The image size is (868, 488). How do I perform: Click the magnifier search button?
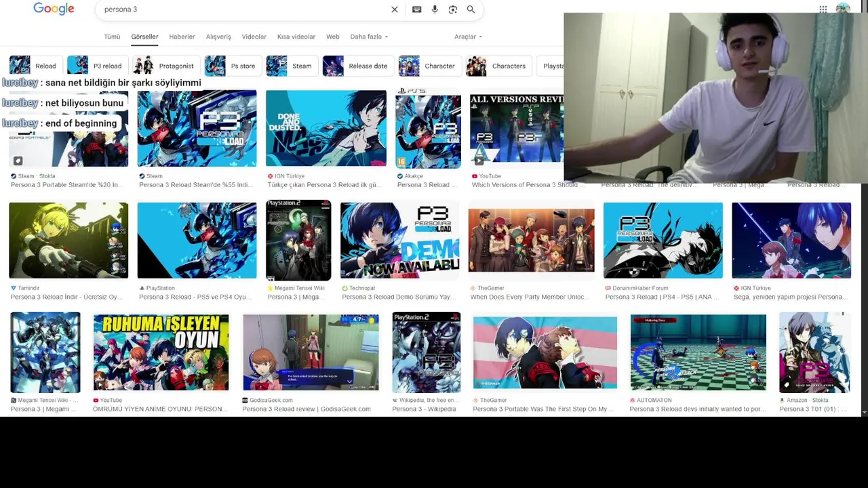(x=471, y=9)
